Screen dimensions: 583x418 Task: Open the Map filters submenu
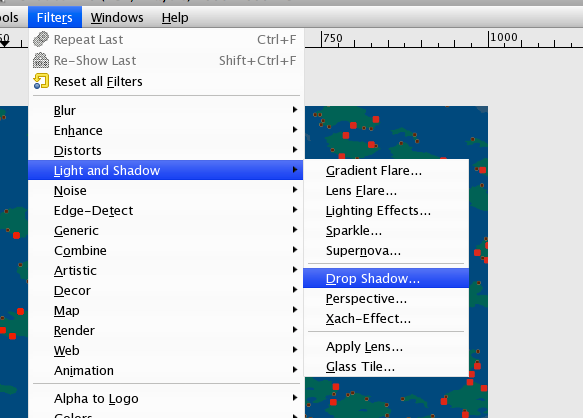166,311
